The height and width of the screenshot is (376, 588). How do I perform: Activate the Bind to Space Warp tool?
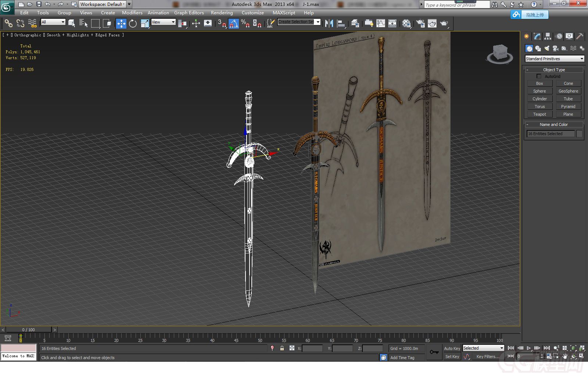32,23
